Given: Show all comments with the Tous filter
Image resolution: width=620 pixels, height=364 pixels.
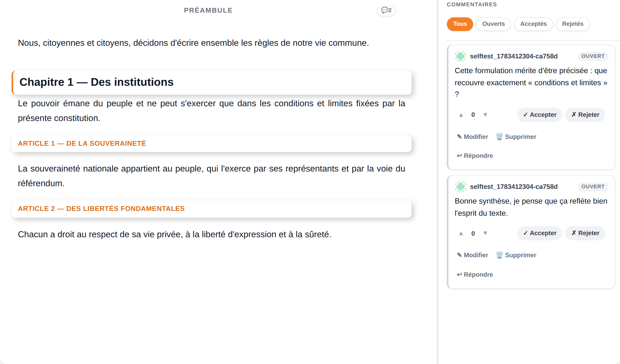Looking at the screenshot, I should click(x=460, y=24).
